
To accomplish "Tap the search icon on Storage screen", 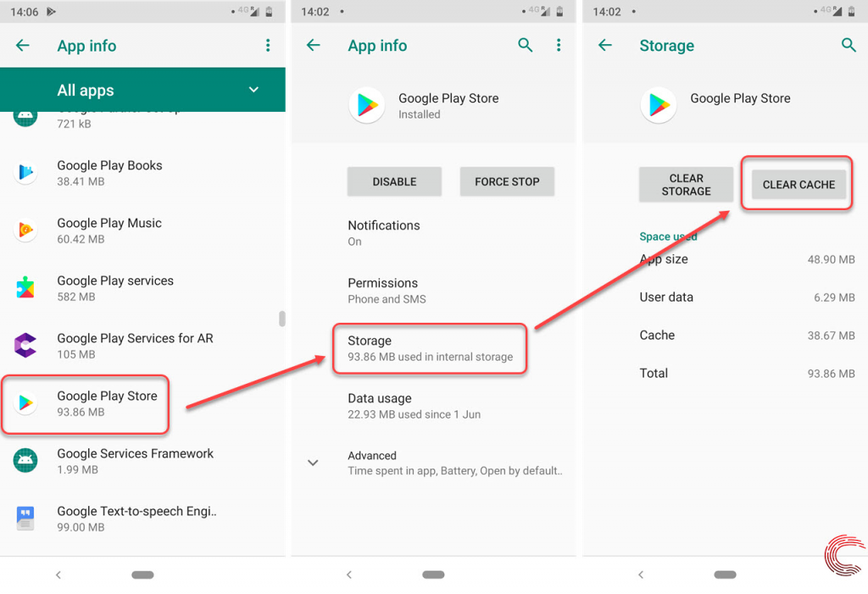I will (x=849, y=45).
